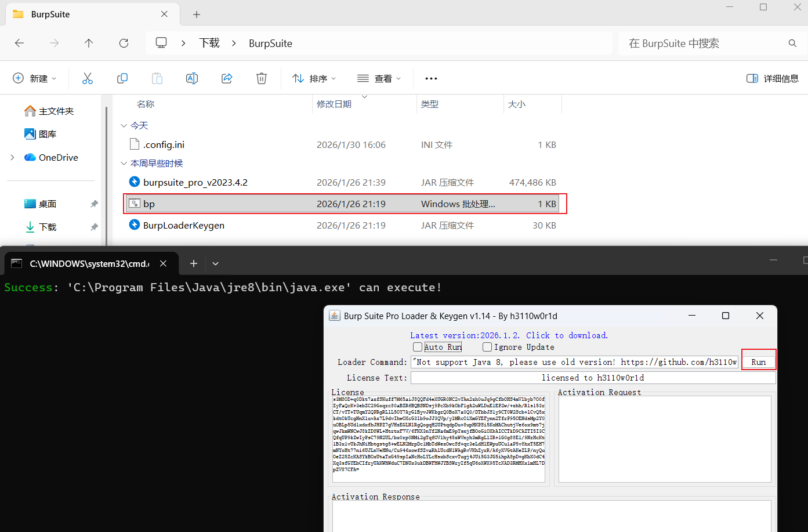The image size is (808, 532).
Task: Sort by Name (名称) column header
Action: click(146, 104)
